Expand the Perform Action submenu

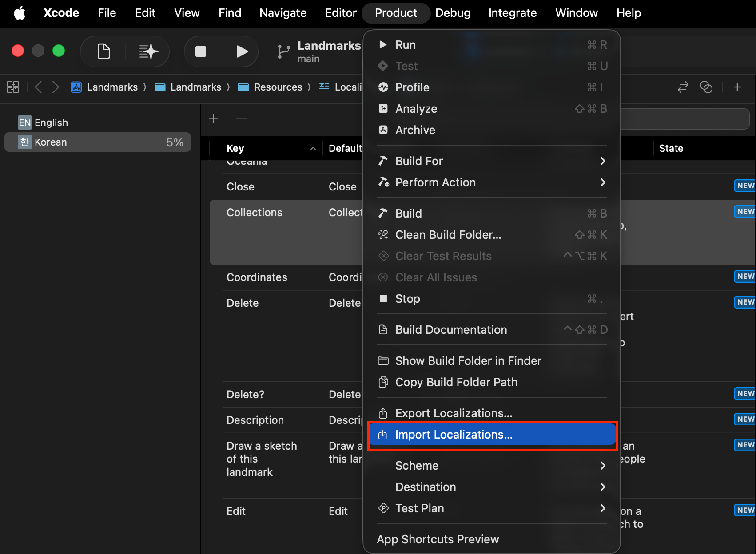coord(492,182)
